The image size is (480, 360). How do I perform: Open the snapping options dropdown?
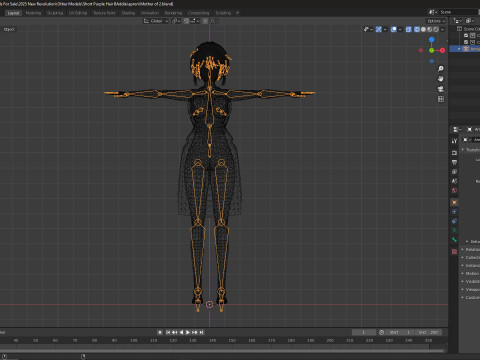195,21
